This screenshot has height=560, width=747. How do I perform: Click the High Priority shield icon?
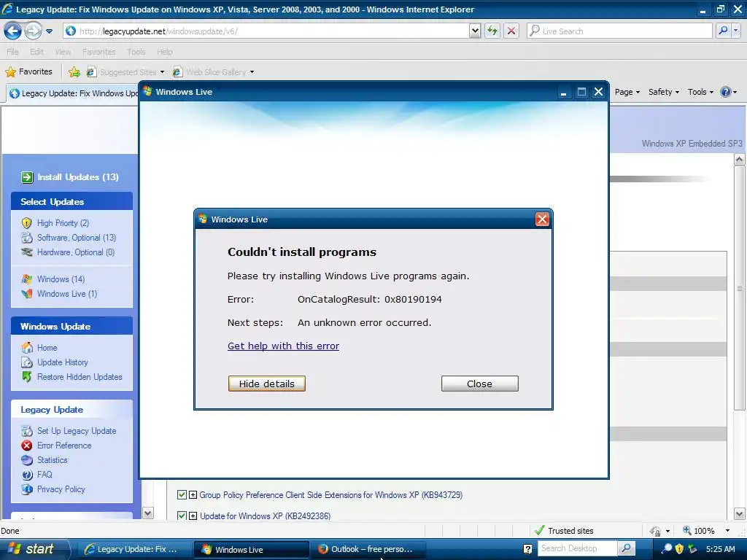[x=27, y=223]
